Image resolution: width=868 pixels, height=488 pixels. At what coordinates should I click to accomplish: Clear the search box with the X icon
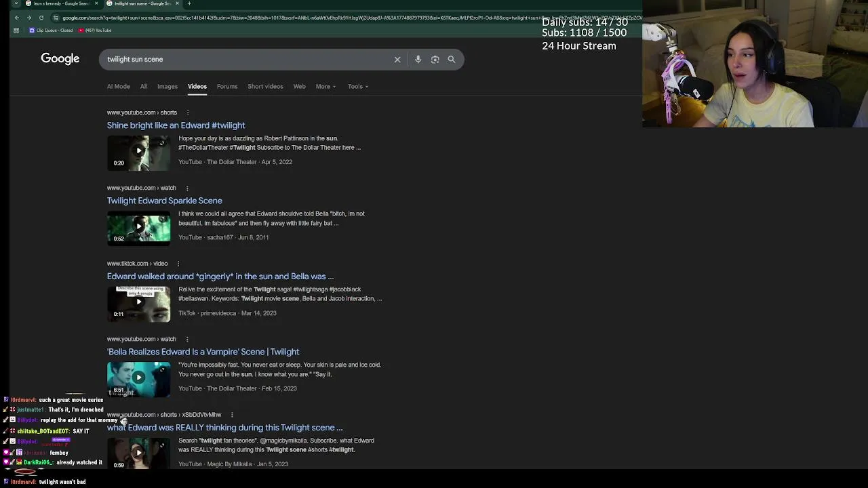(x=397, y=60)
